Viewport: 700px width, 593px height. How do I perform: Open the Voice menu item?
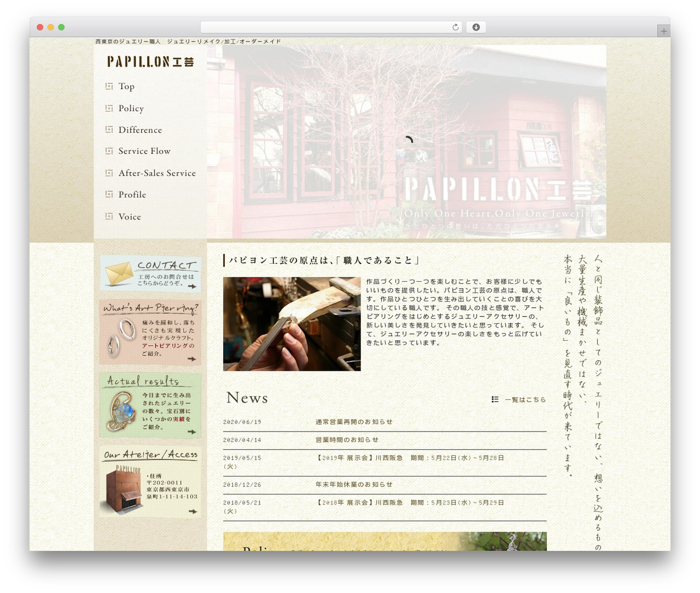click(x=130, y=217)
